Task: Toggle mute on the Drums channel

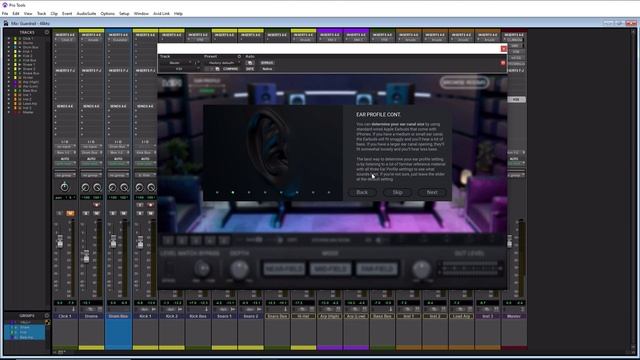Action: point(97,213)
